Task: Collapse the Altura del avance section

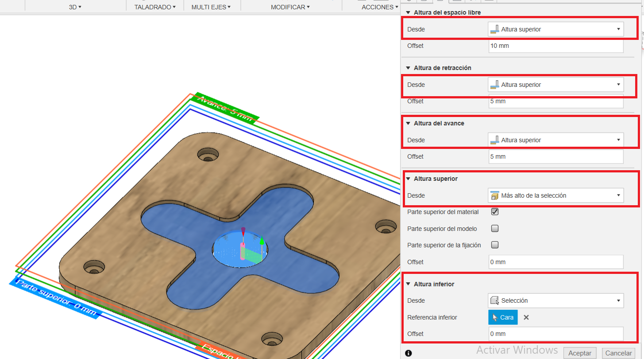Action: coord(408,123)
